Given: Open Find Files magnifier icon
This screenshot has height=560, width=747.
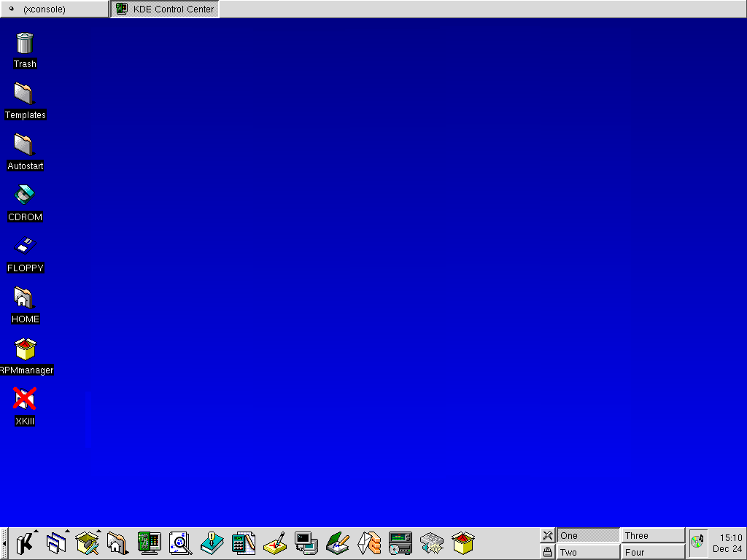Looking at the screenshot, I should pos(180,542).
